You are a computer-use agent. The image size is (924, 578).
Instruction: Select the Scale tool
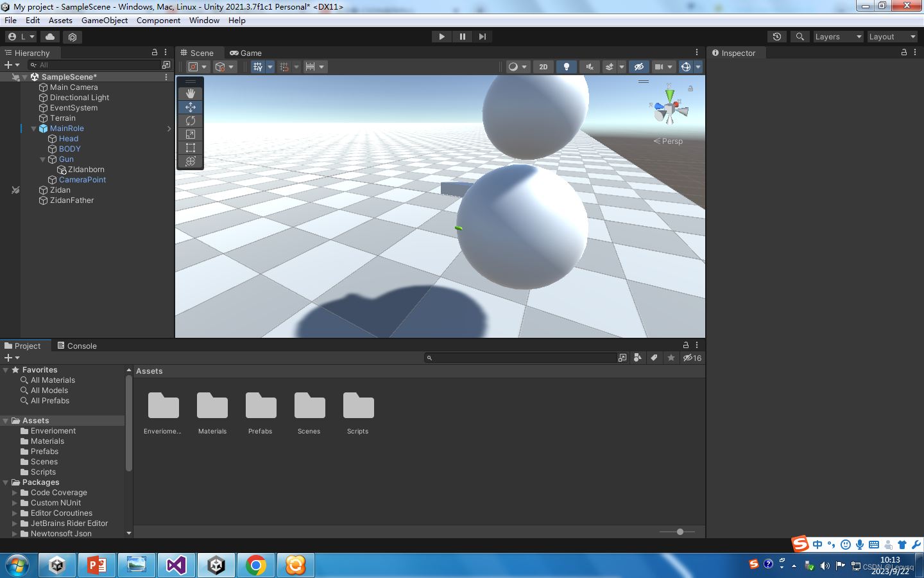[x=191, y=134]
